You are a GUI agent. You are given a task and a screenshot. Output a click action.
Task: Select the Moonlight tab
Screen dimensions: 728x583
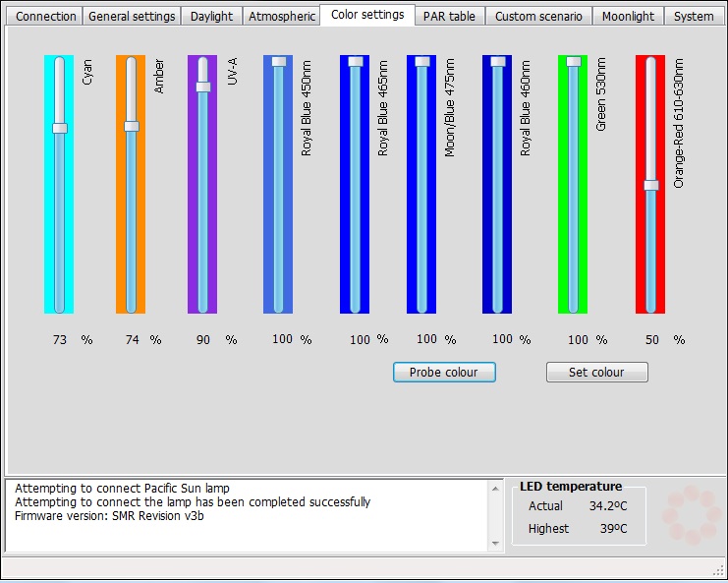coord(627,17)
